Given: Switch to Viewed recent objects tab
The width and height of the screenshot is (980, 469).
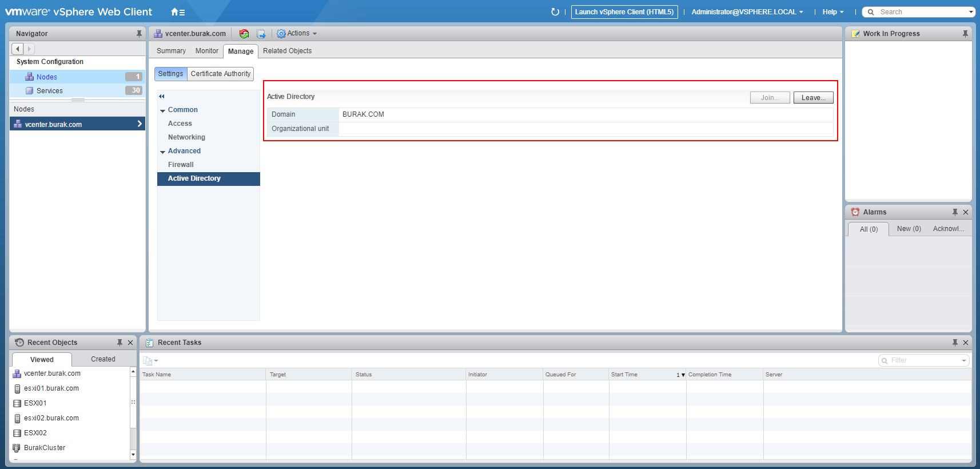Looking at the screenshot, I should tap(42, 359).
